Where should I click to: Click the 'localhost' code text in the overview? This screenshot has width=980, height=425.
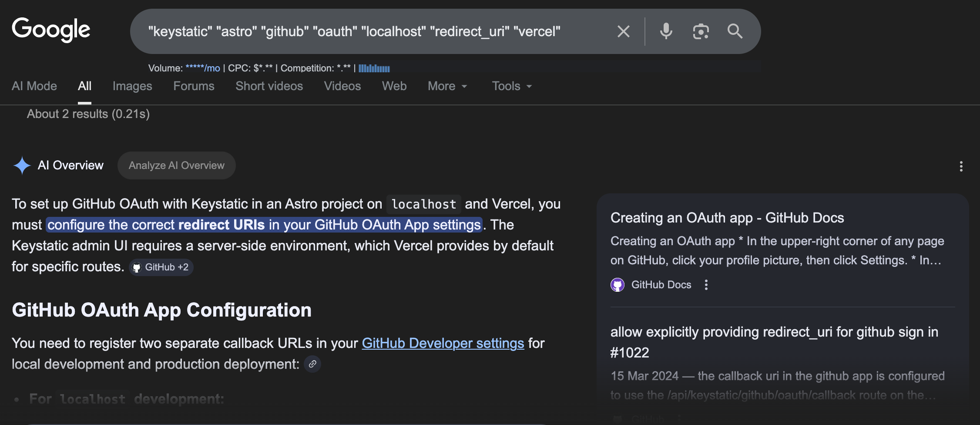click(423, 204)
